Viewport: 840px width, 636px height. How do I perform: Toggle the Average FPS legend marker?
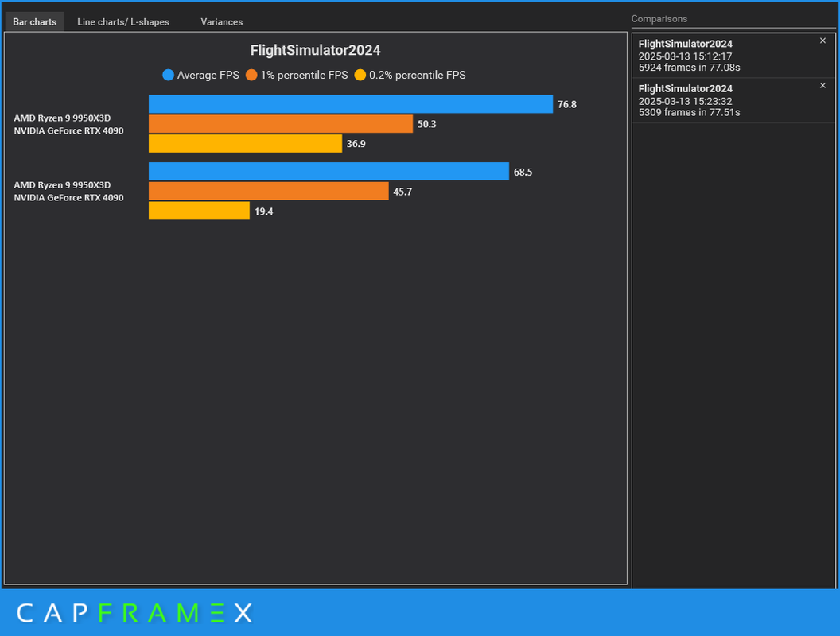168,75
